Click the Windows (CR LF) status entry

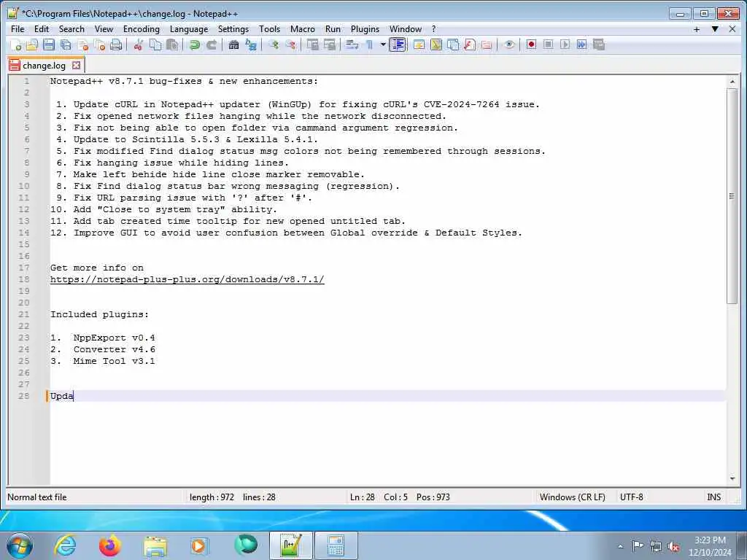pyautogui.click(x=572, y=497)
